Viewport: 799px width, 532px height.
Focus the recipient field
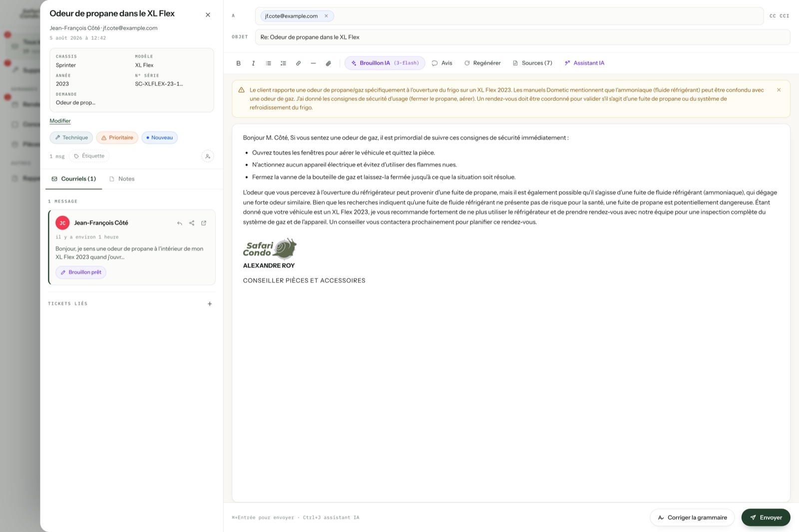[509, 16]
